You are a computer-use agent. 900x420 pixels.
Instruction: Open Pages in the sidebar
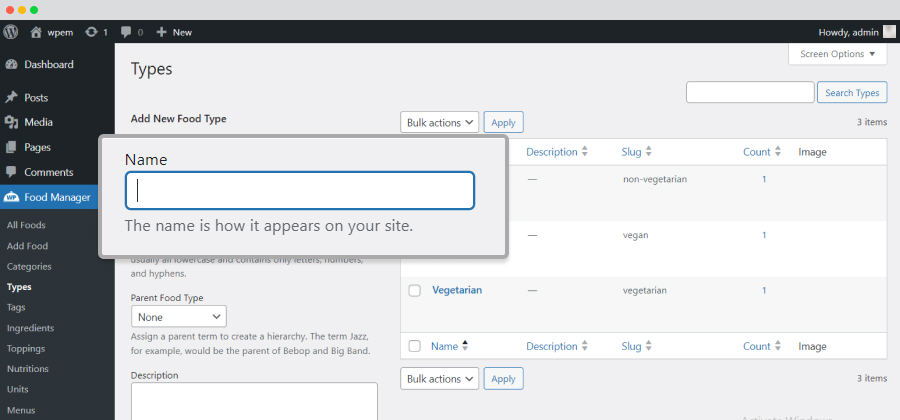(x=37, y=147)
